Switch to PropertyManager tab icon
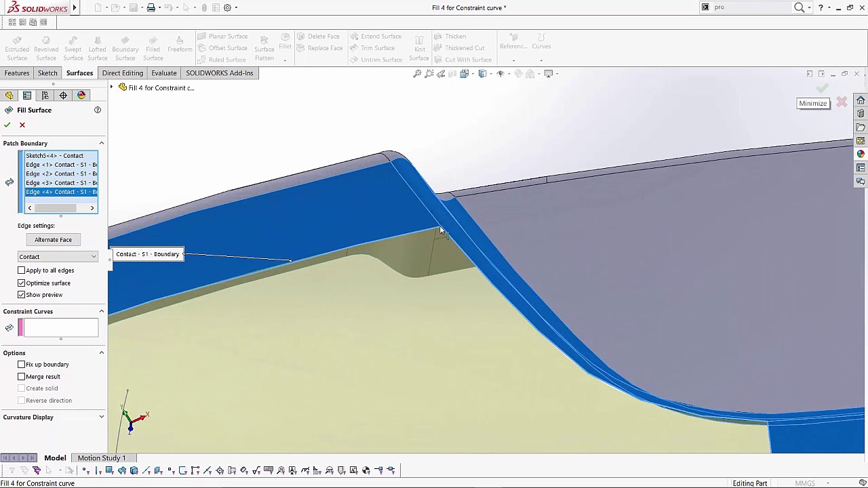The image size is (868, 488). [x=27, y=96]
